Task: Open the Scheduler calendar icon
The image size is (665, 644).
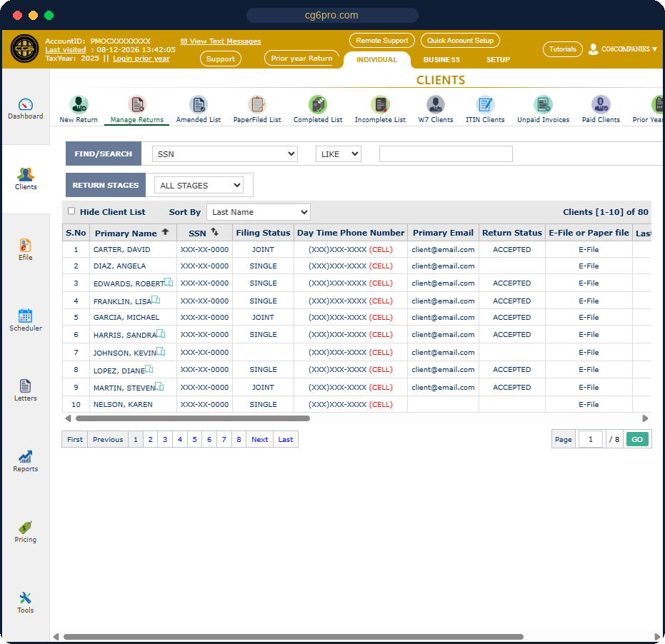Action: (26, 316)
